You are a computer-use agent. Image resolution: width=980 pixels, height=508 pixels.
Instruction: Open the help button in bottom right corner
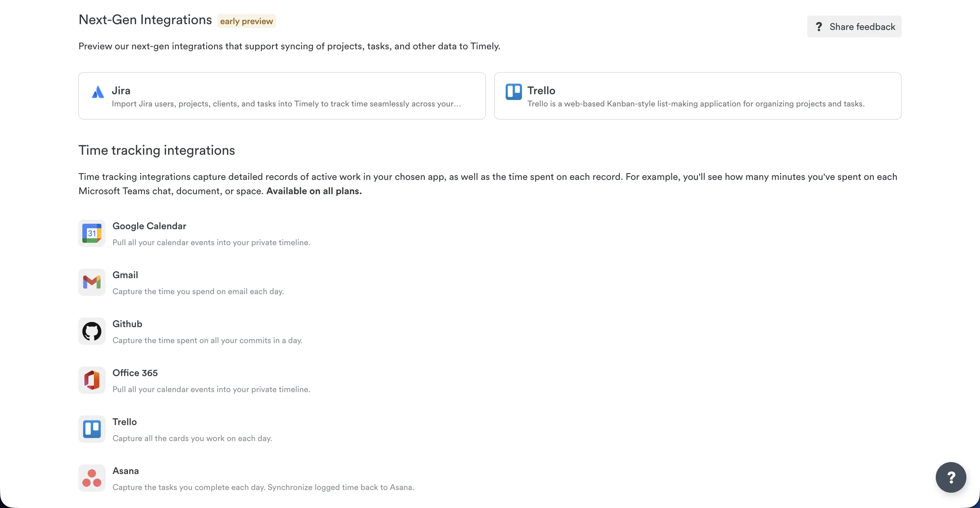(x=951, y=477)
